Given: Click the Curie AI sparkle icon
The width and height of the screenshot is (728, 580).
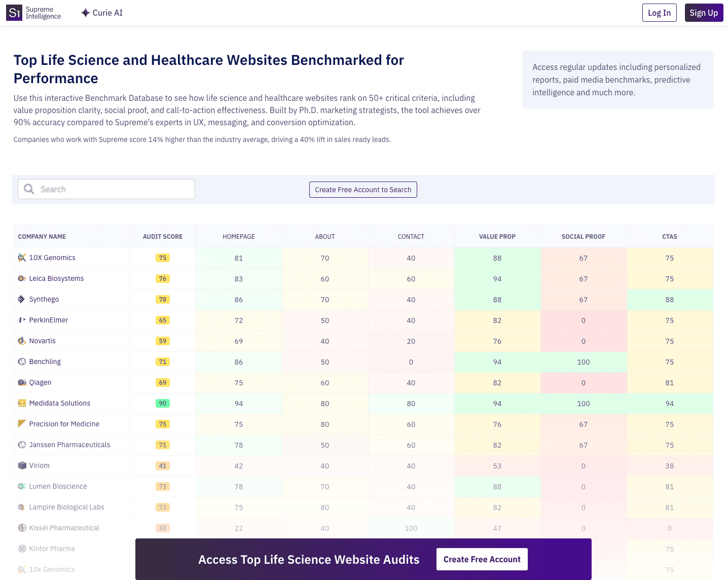Looking at the screenshot, I should point(85,13).
